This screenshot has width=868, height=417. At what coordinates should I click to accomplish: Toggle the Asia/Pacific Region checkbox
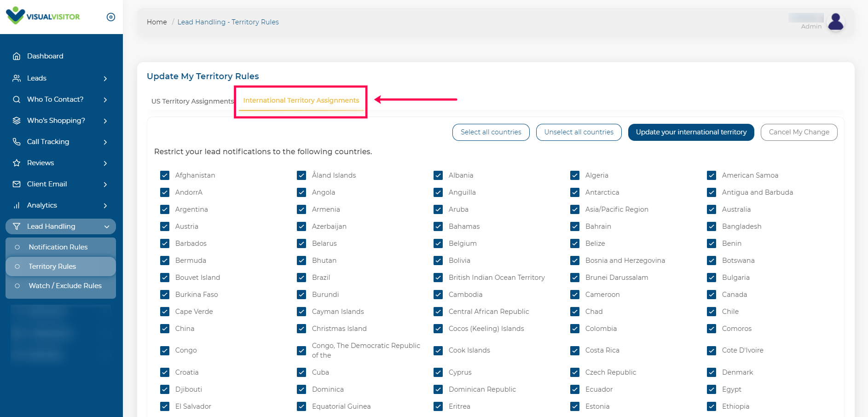click(575, 209)
